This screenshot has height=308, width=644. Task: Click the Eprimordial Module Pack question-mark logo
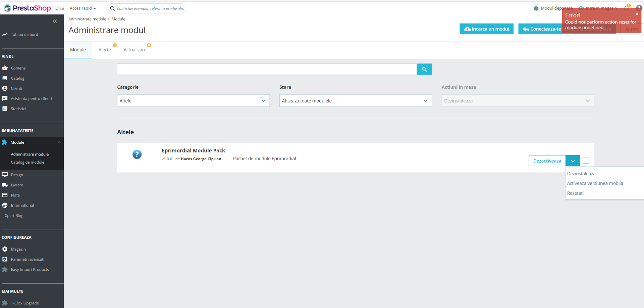tap(137, 155)
